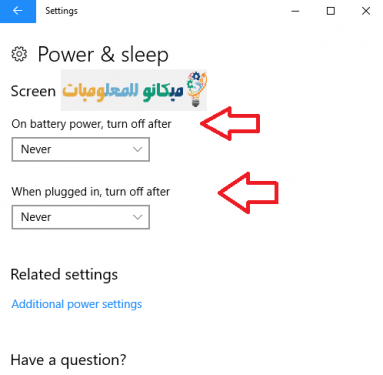
Task: Click the red arrow pointing at plugged-in setting
Action: 248,193
